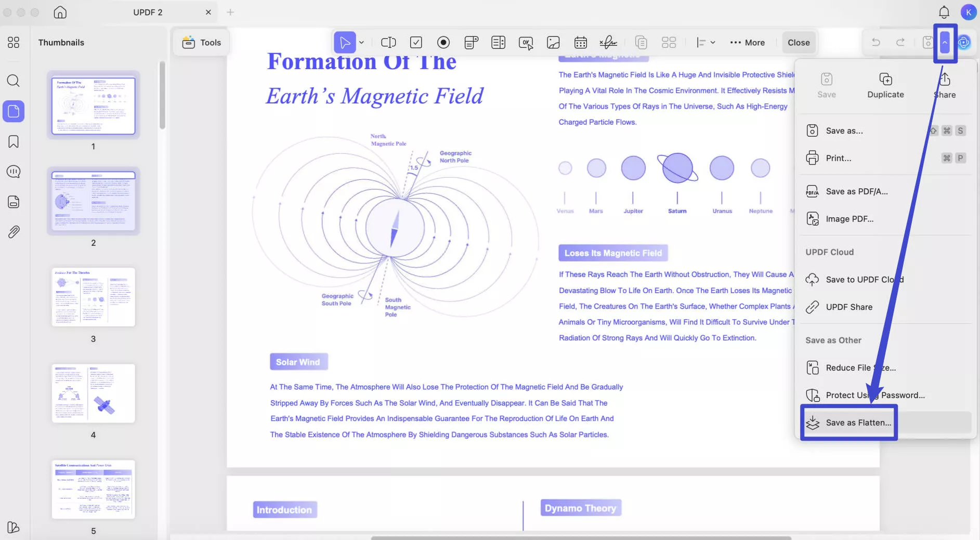
Task: Collapse the save menu with the chevron
Action: [x=945, y=43]
